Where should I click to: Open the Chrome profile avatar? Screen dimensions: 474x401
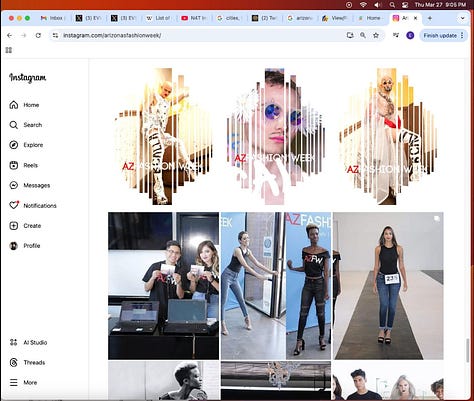[x=410, y=35]
